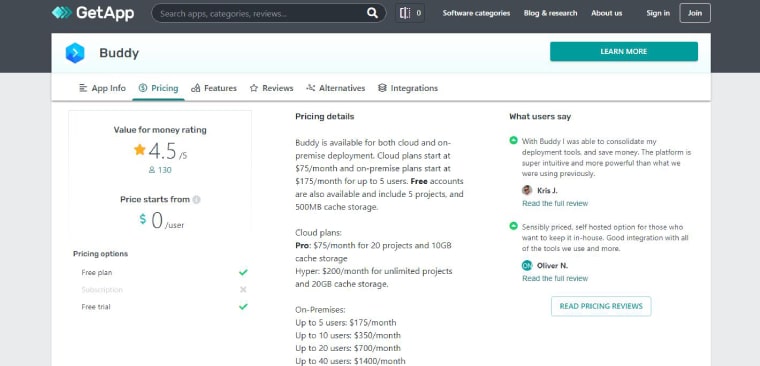The height and width of the screenshot is (366, 760).
Task: Click the greyed Subscription text row
Action: coord(102,289)
